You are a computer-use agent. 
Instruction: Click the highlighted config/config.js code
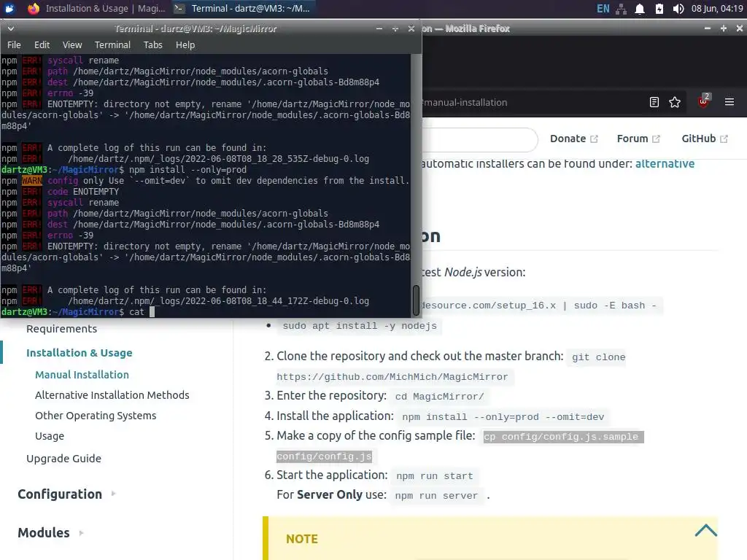[324, 456]
